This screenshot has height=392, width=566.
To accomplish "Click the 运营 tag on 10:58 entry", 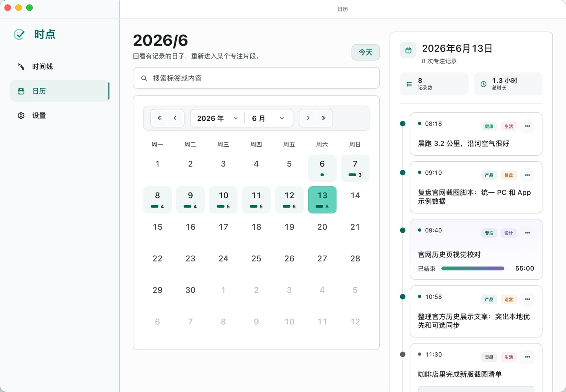I will click(509, 300).
